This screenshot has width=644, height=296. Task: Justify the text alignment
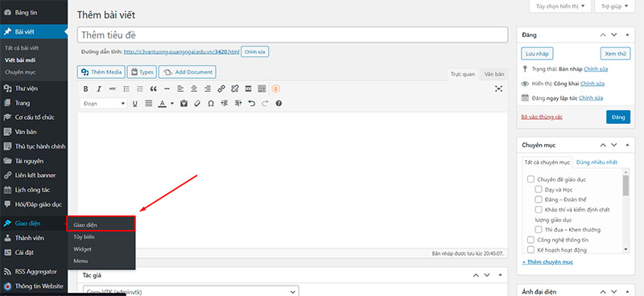pos(149,104)
